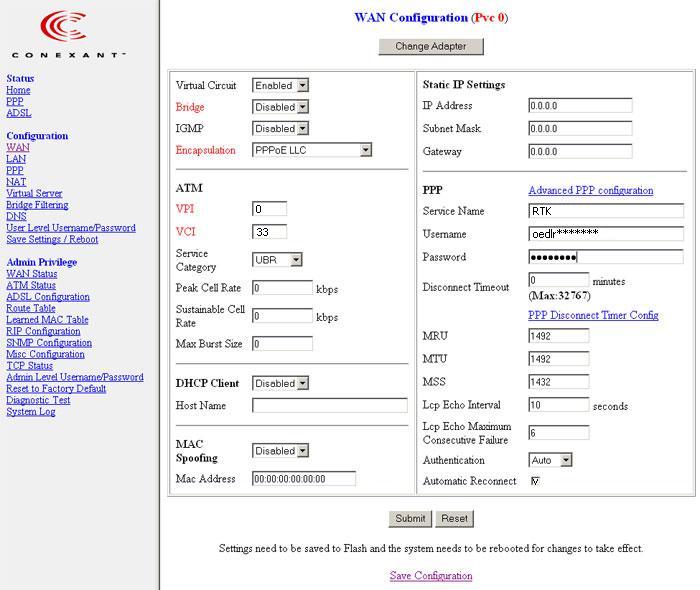Open Virtual Server page
Screen dimensions: 700x590
[34, 194]
